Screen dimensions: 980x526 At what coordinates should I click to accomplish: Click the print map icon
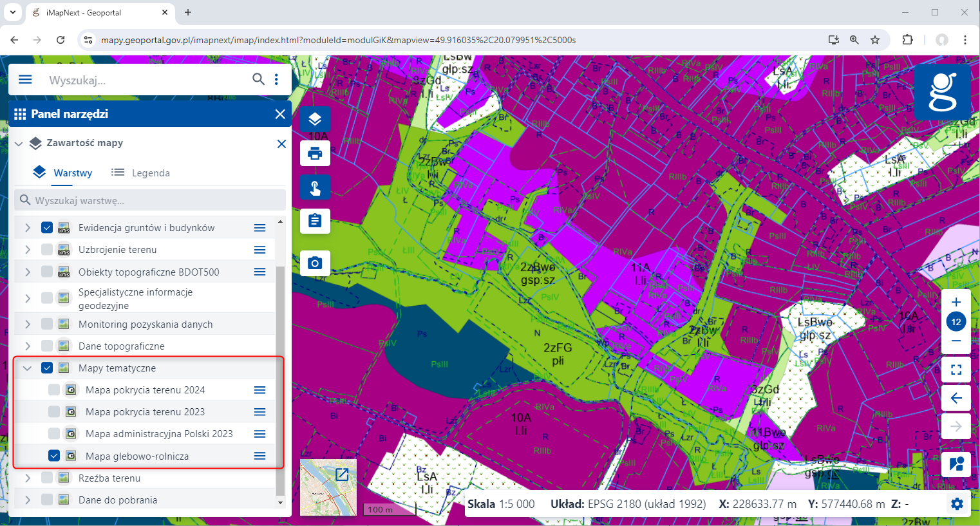[315, 154]
